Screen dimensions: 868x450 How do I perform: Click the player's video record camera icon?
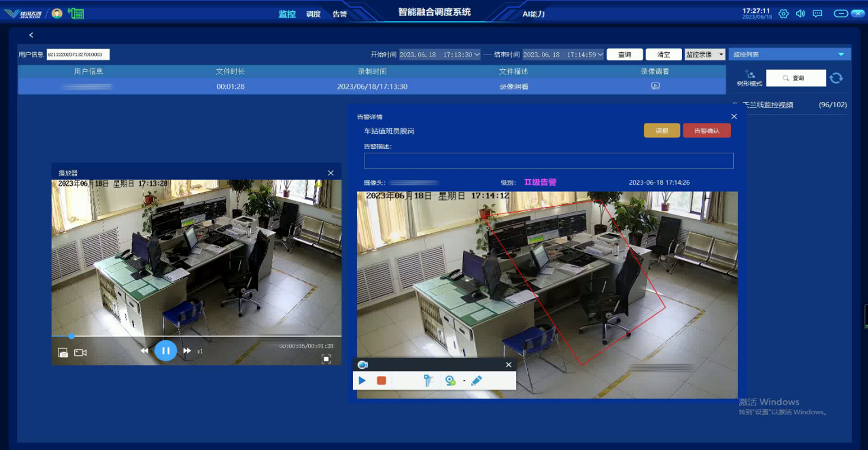(80, 353)
